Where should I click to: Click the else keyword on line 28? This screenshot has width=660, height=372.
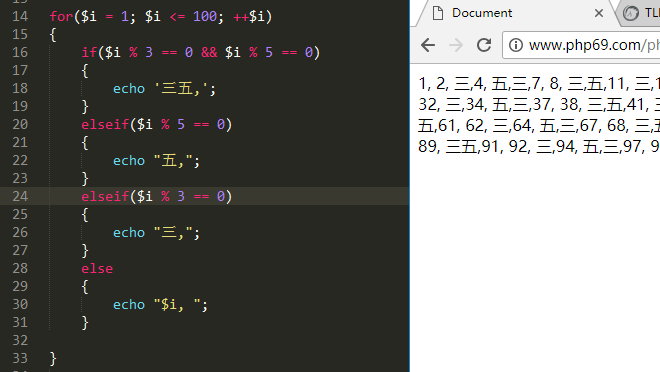[97, 268]
